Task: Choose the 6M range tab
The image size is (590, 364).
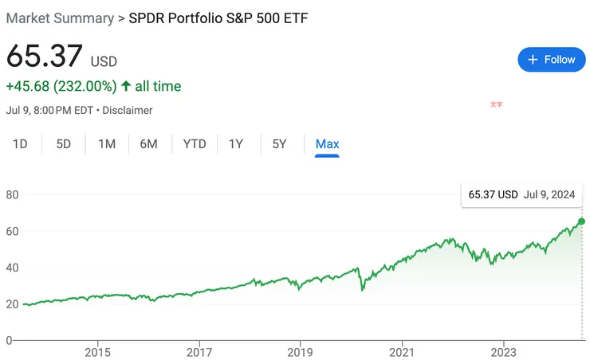Action: (148, 144)
